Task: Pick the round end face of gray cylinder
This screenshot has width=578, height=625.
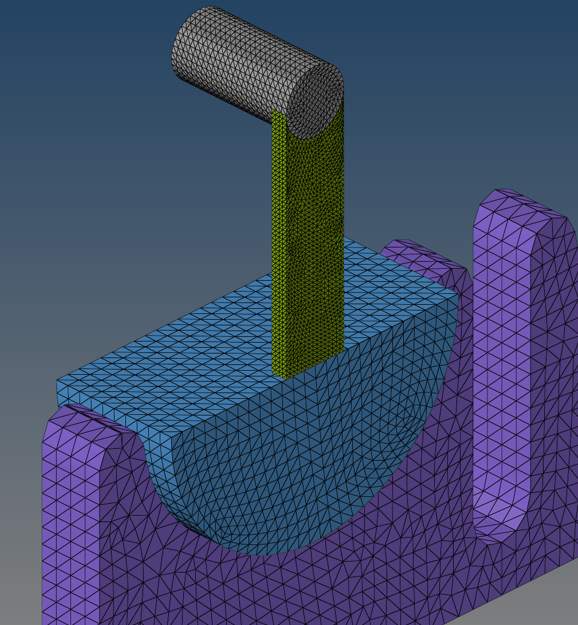Action: (315, 100)
